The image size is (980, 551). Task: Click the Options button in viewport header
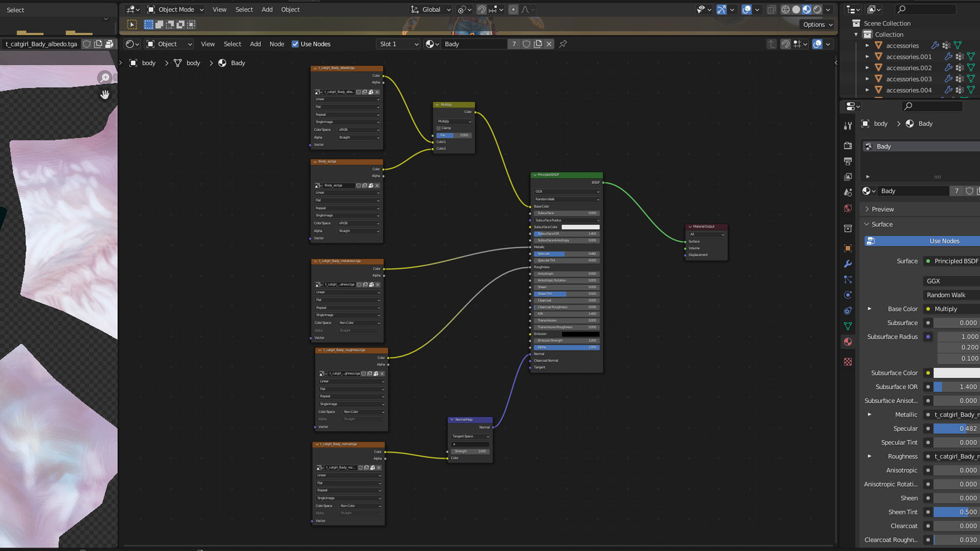click(817, 24)
